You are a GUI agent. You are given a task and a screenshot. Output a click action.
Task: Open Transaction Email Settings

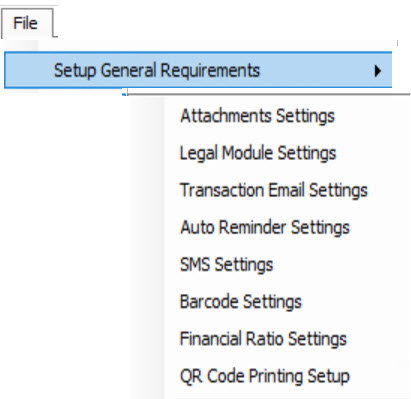click(274, 190)
